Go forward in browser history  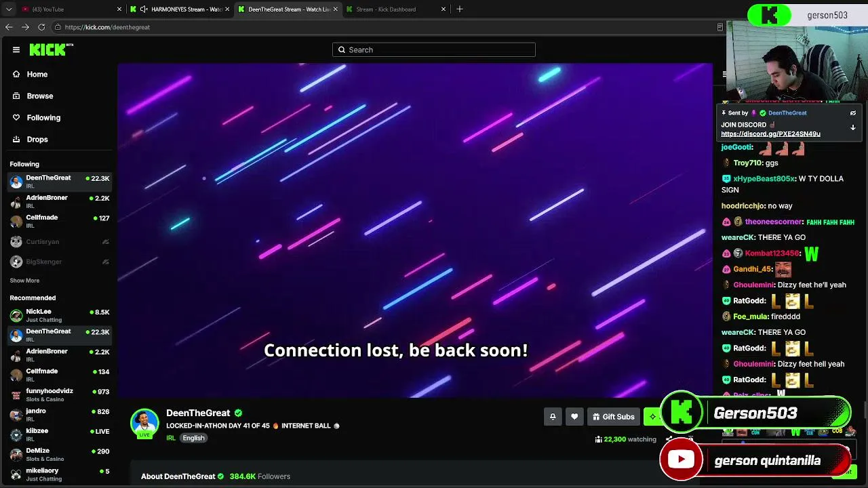pyautogui.click(x=25, y=27)
